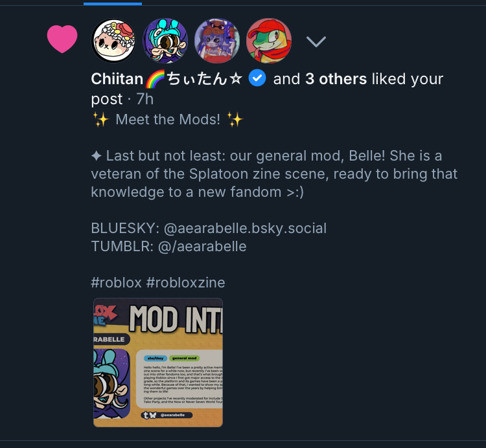Click the blue verified checkmark badge
The height and width of the screenshot is (448, 486).
click(257, 79)
